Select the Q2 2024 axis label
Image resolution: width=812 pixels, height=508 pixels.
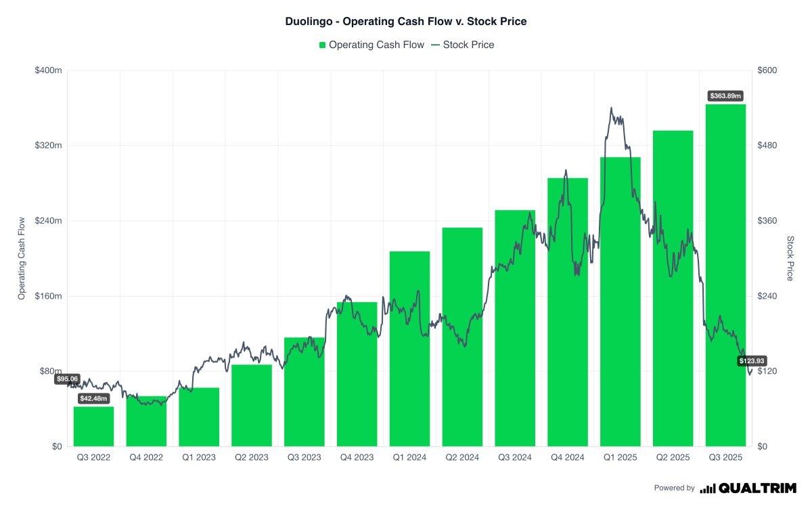click(461, 457)
